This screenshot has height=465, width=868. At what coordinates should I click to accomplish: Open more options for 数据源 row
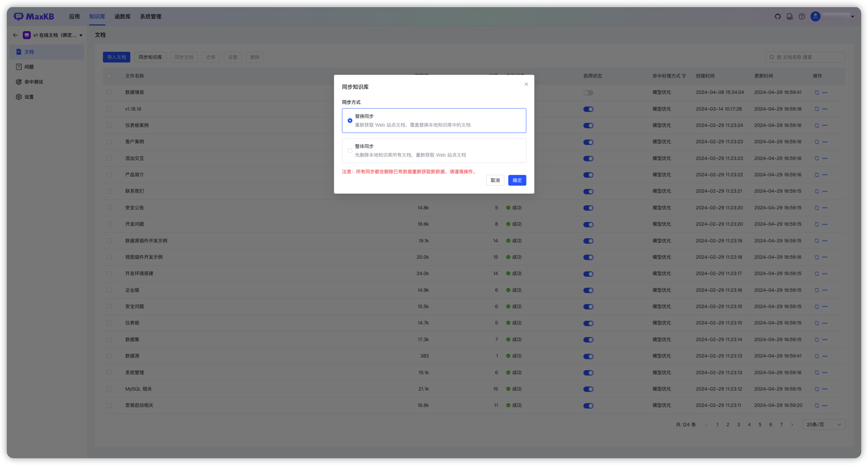pyautogui.click(x=825, y=356)
